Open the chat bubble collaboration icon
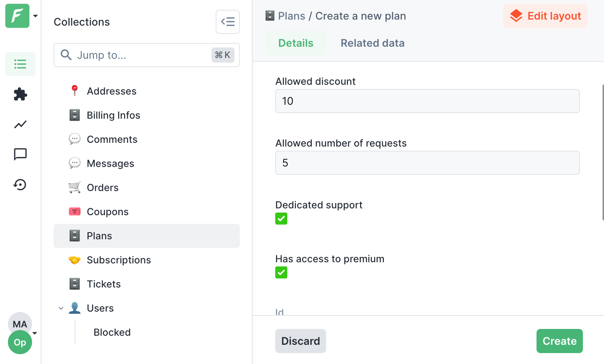The image size is (604, 364). (x=20, y=154)
